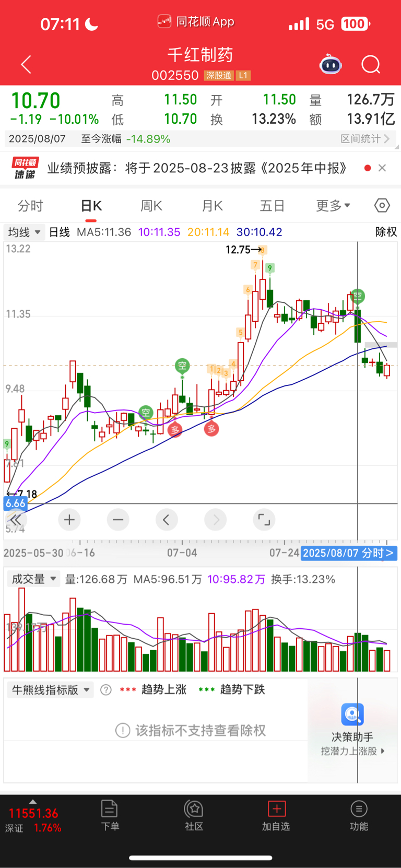Open 2025/08/07 分时 button
401x868 pixels.
348,553
